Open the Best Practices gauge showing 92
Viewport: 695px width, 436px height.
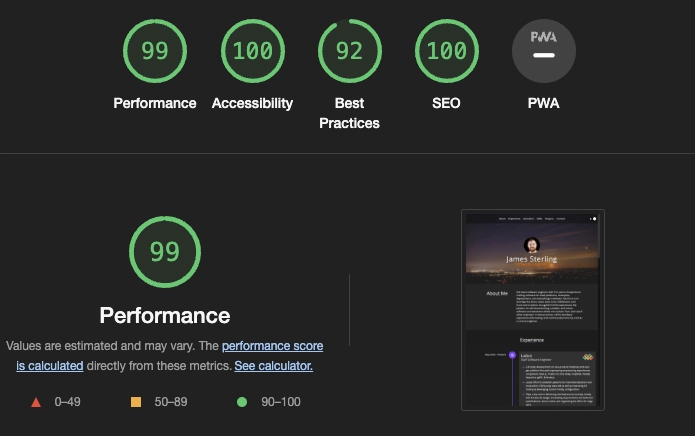tap(349, 51)
